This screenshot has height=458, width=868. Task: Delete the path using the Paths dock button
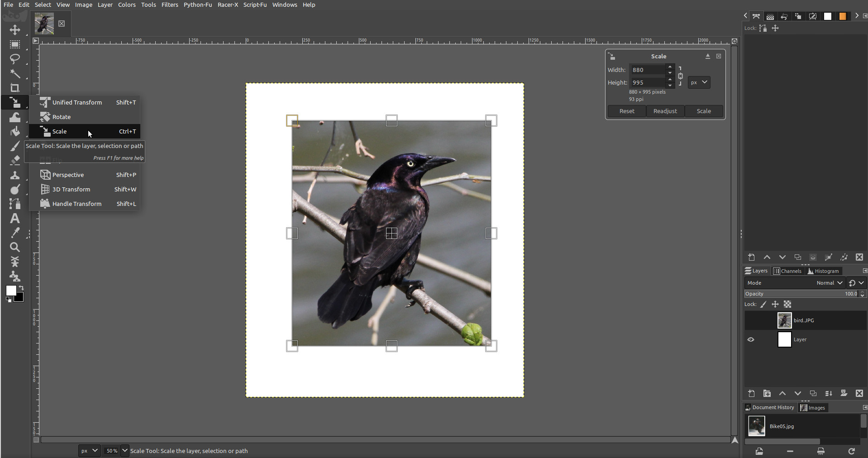coord(859,257)
